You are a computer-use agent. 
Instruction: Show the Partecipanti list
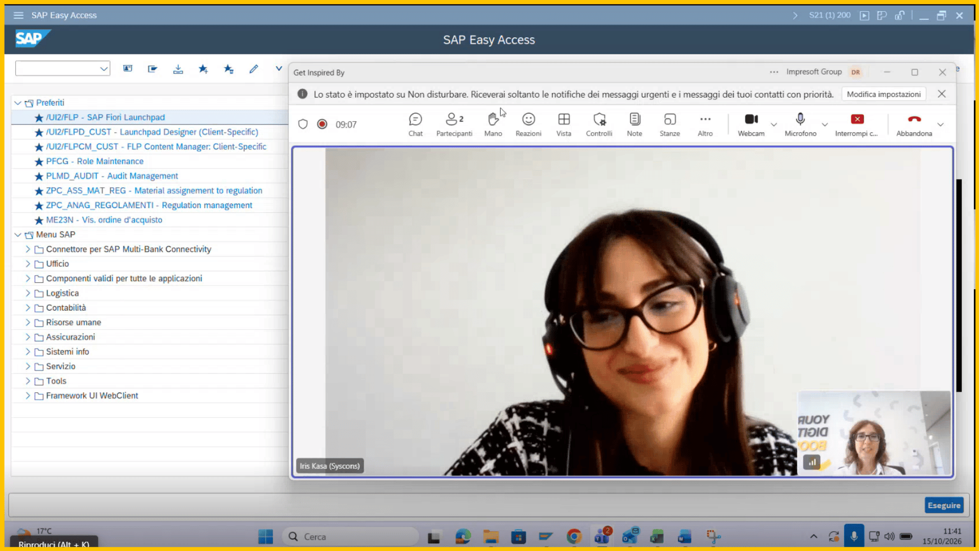click(454, 124)
